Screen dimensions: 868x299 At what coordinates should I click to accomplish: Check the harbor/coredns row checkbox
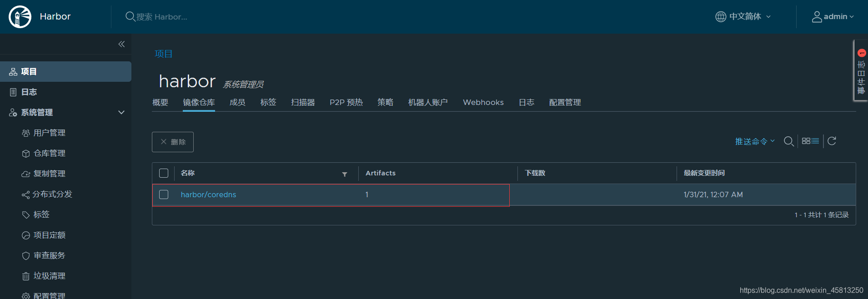pos(164,194)
